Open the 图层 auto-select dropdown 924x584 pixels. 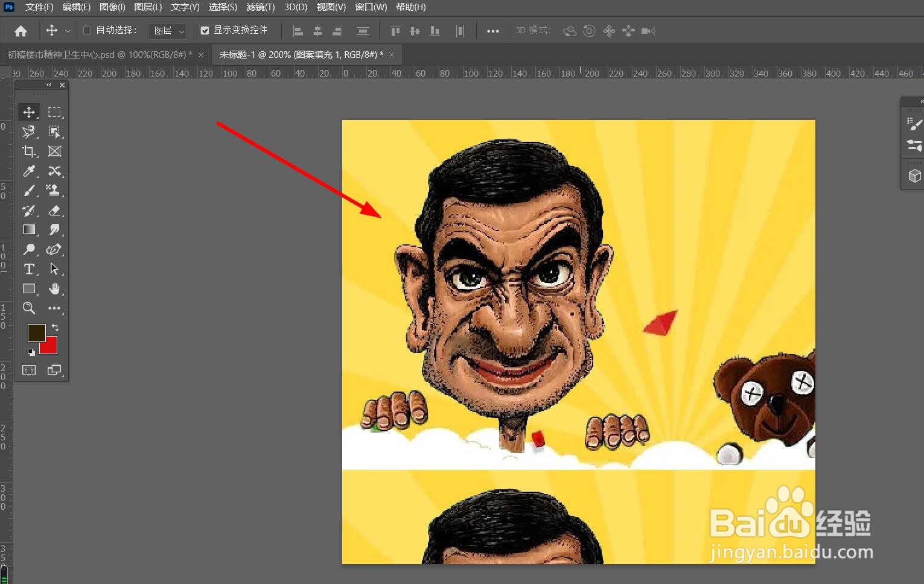click(167, 31)
